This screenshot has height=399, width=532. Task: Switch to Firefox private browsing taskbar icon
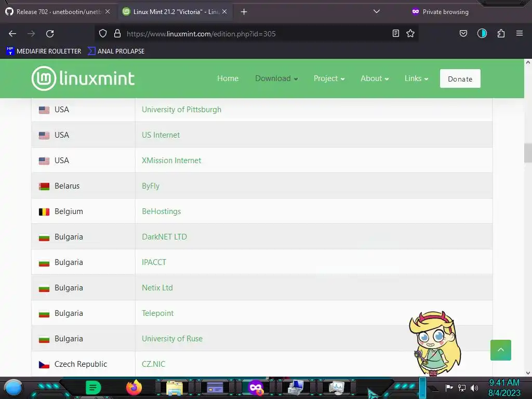click(256, 388)
